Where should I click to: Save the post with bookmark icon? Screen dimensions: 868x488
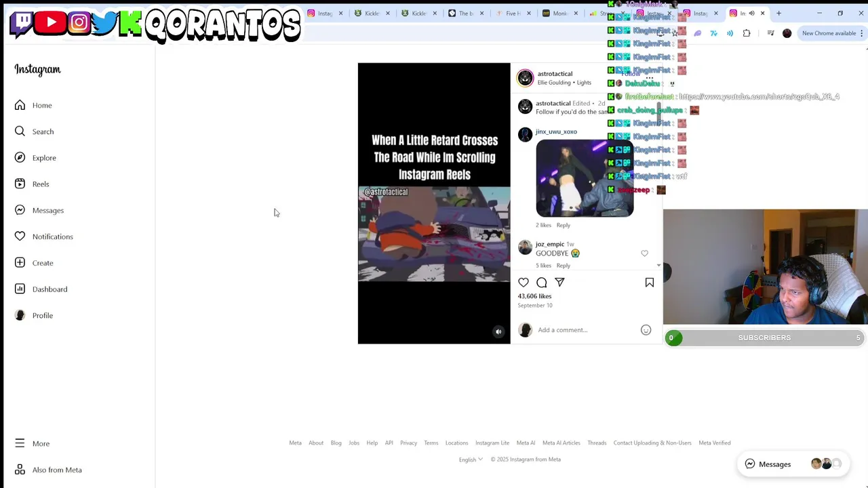649,282
